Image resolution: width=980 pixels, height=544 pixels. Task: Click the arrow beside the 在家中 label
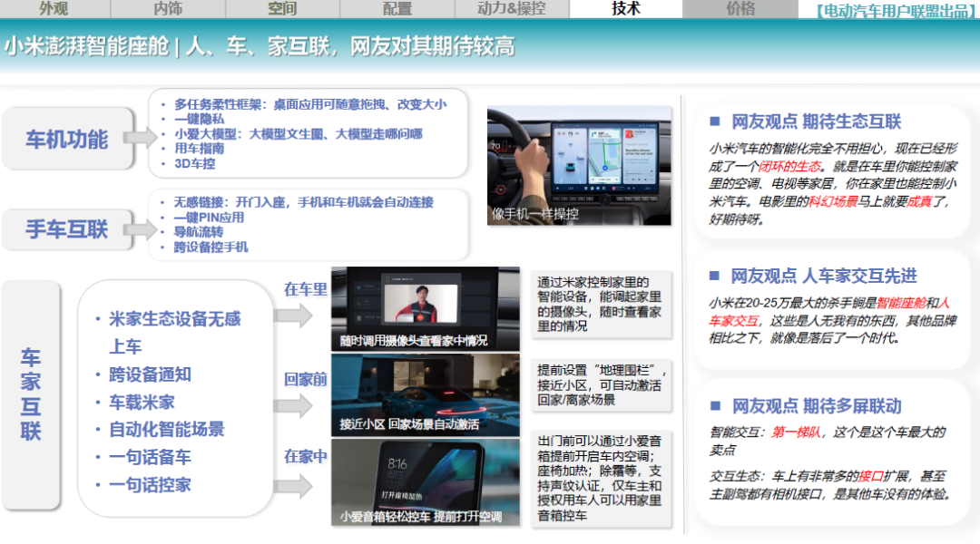[x=293, y=487]
